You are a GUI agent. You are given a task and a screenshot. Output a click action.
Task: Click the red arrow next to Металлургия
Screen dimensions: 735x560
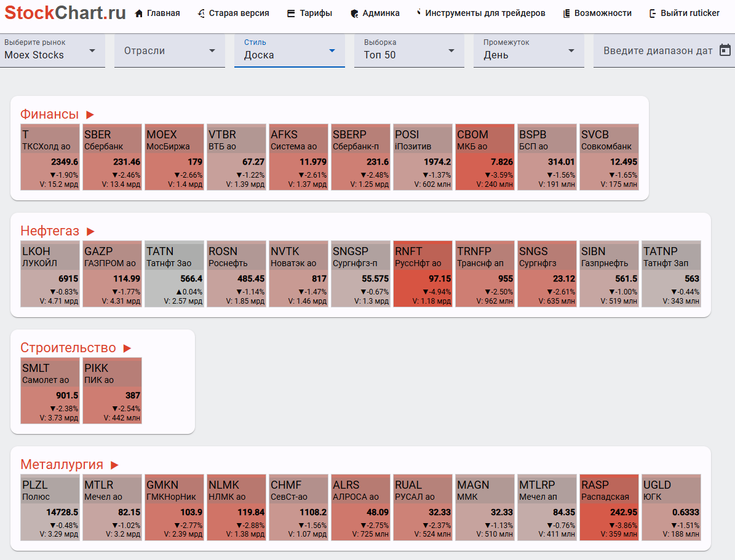pos(114,465)
